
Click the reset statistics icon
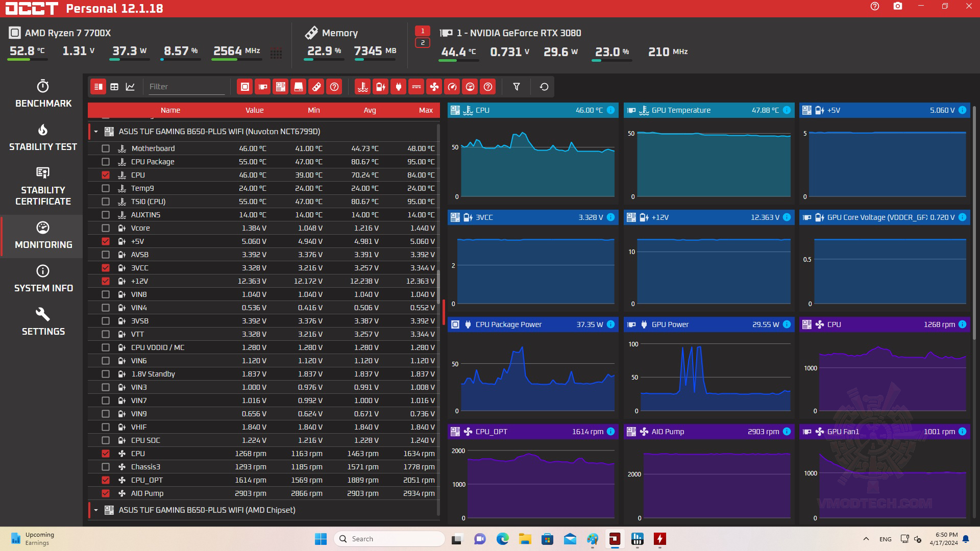pos(544,87)
